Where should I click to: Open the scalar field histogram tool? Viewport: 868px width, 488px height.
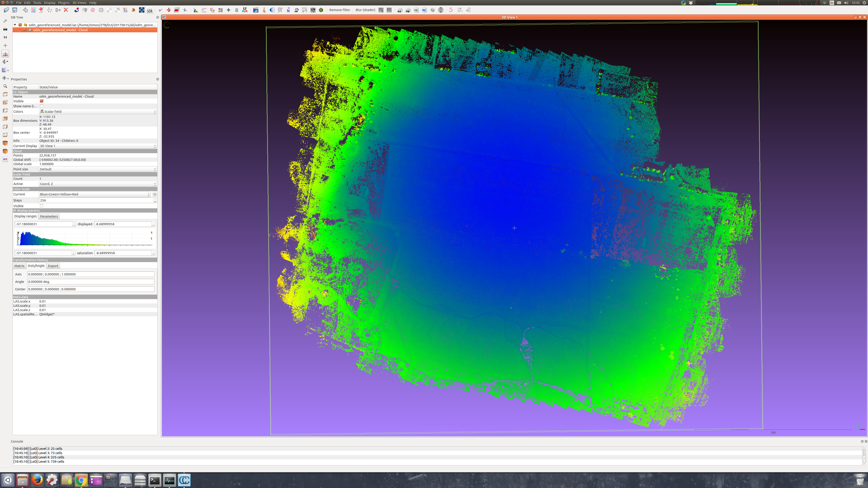[196, 10]
